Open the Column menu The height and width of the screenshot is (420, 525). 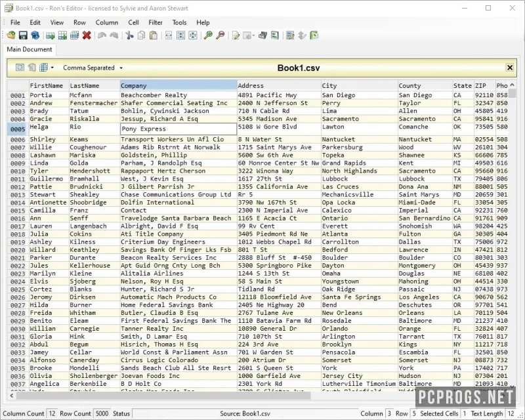(x=107, y=22)
